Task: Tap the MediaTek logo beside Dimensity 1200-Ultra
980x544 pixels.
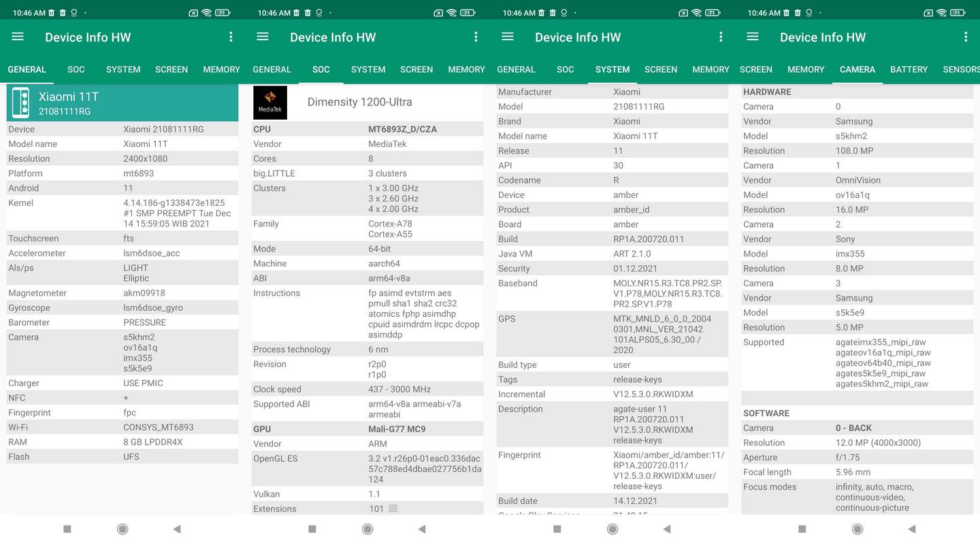Action: 270,103
